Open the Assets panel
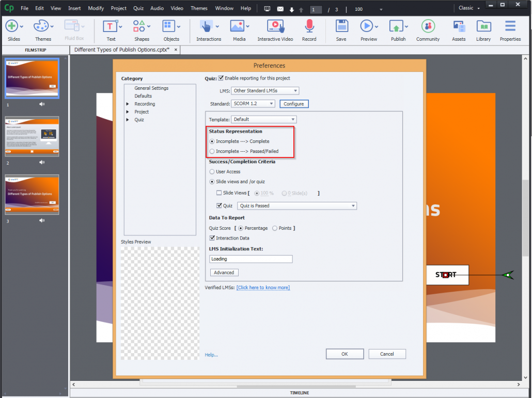 [459, 26]
